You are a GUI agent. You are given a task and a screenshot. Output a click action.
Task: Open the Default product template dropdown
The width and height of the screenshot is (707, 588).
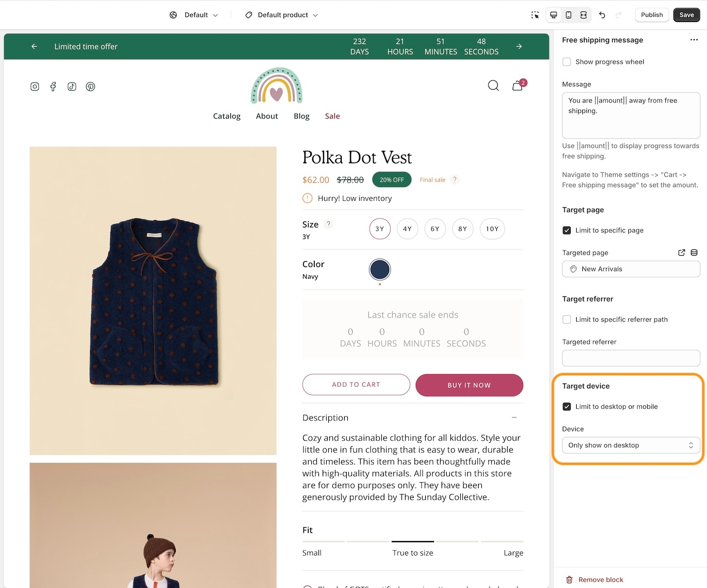pyautogui.click(x=281, y=15)
